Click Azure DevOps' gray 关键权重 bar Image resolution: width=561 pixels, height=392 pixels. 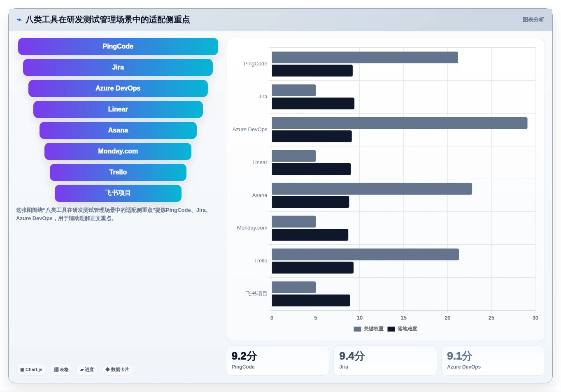(x=400, y=123)
